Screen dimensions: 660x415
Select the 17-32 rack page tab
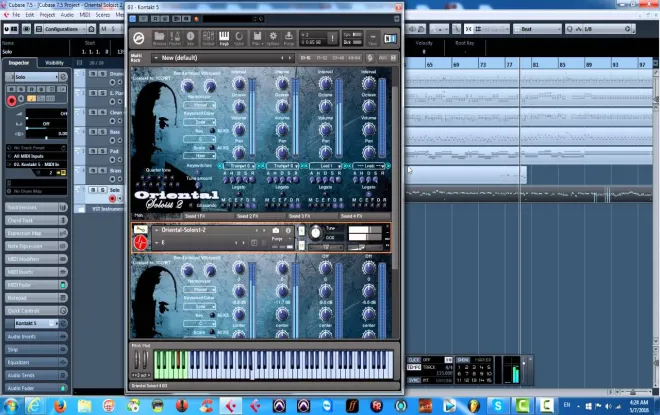pyautogui.click(x=322, y=58)
